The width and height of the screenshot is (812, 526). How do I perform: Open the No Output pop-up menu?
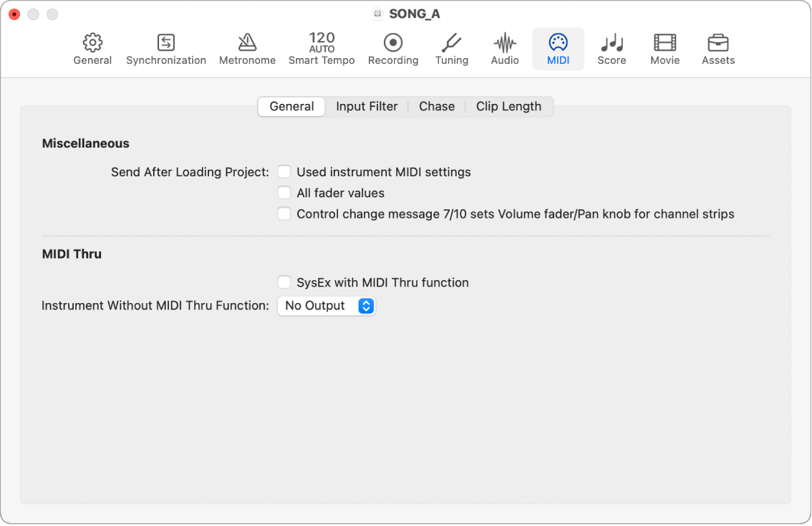[x=327, y=306]
